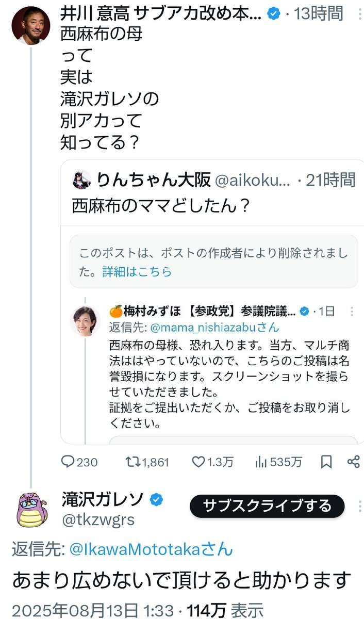The height and width of the screenshot is (619, 364).
Task: Open 梅村みずほ's profile avatar
Action: 84,321
